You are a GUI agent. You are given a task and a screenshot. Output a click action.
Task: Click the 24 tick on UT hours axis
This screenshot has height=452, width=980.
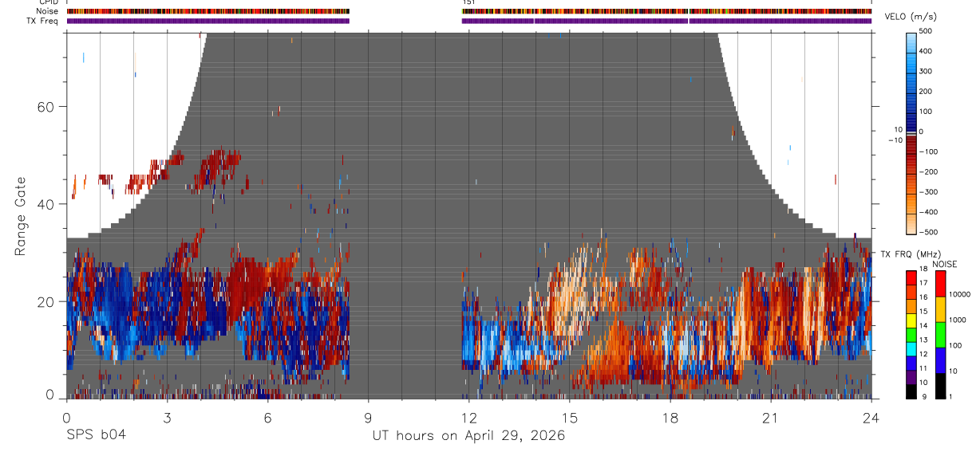(x=871, y=417)
